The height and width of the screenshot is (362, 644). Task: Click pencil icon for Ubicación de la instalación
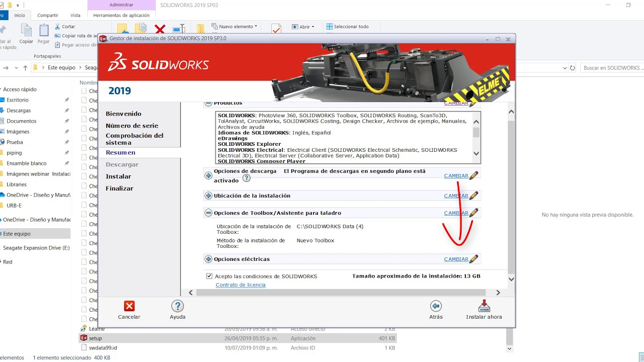[473, 196]
